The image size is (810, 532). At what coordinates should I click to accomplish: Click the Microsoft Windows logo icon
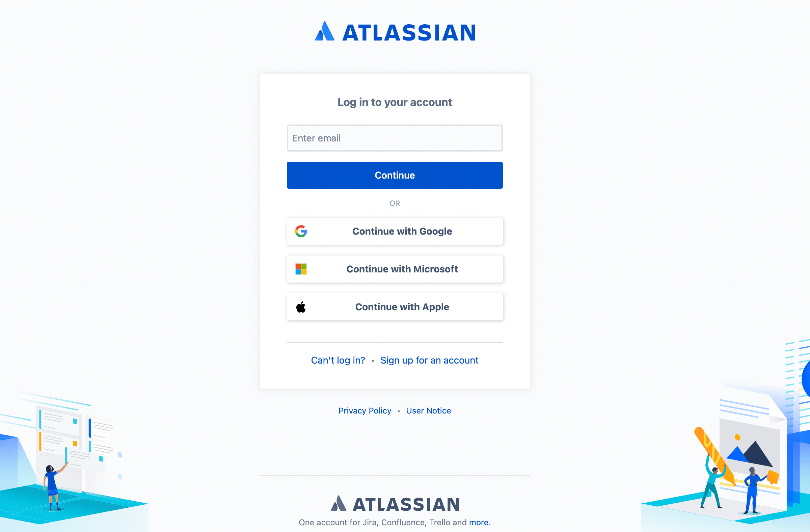tap(301, 269)
